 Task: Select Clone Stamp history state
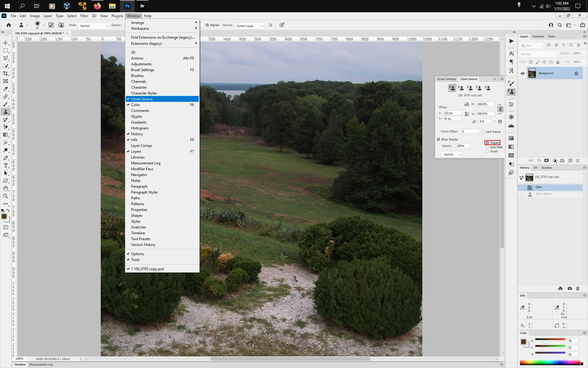pyautogui.click(x=543, y=194)
